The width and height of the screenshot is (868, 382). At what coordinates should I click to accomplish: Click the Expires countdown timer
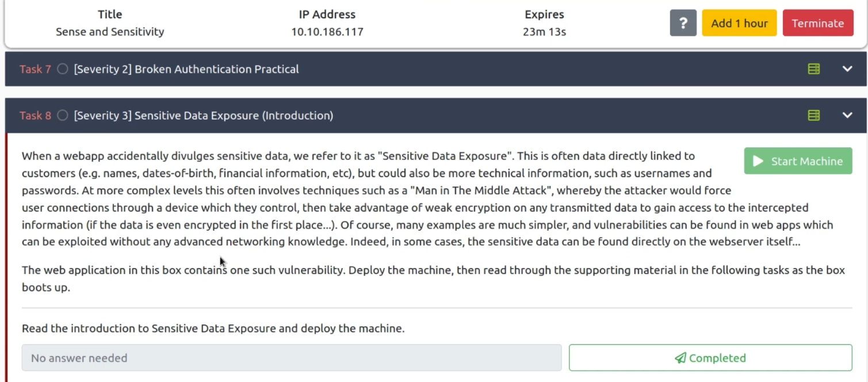[x=544, y=32]
